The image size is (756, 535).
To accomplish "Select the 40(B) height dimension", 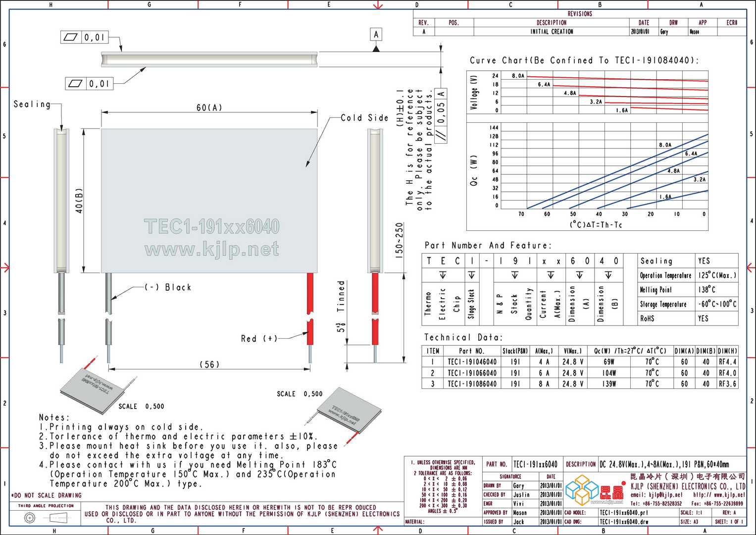I will coord(79,200).
